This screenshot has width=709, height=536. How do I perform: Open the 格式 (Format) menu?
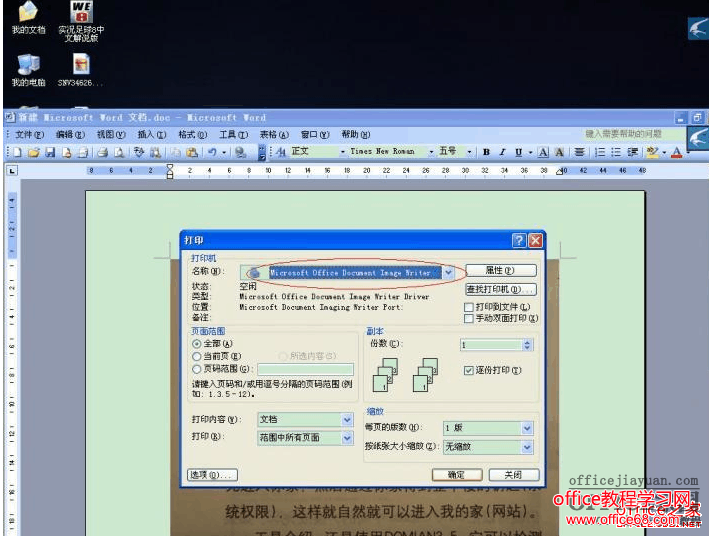click(193, 135)
